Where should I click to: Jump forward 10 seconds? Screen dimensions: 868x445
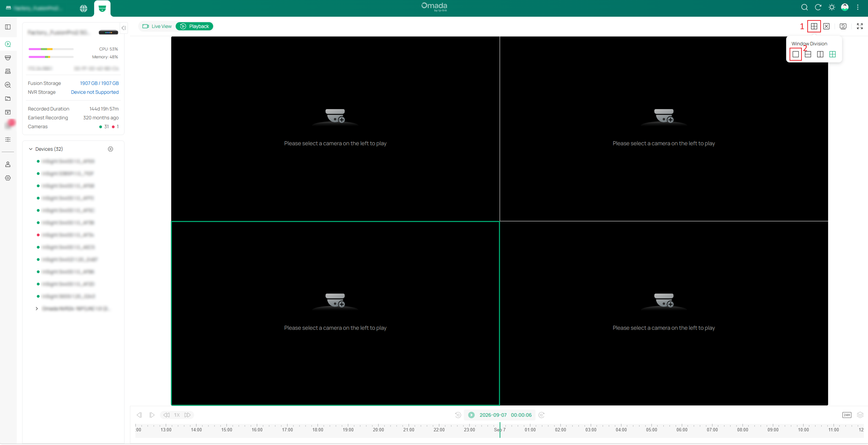pyautogui.click(x=541, y=415)
